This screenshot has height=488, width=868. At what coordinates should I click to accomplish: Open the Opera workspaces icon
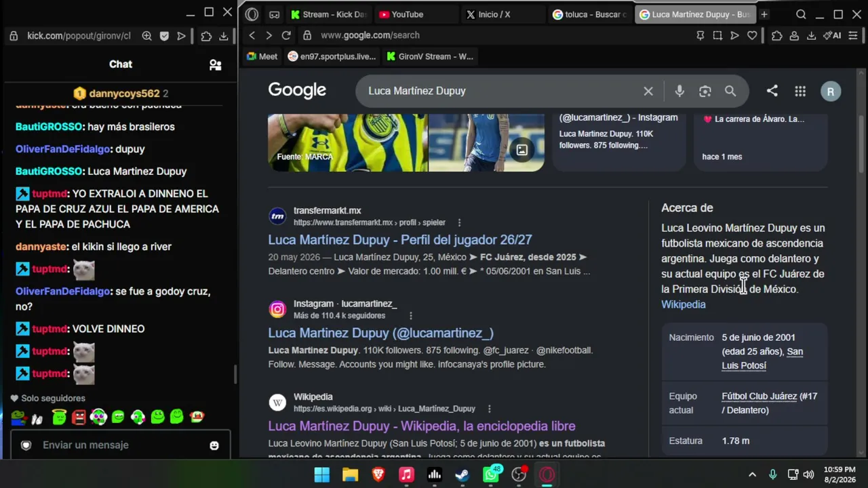pos(274,14)
